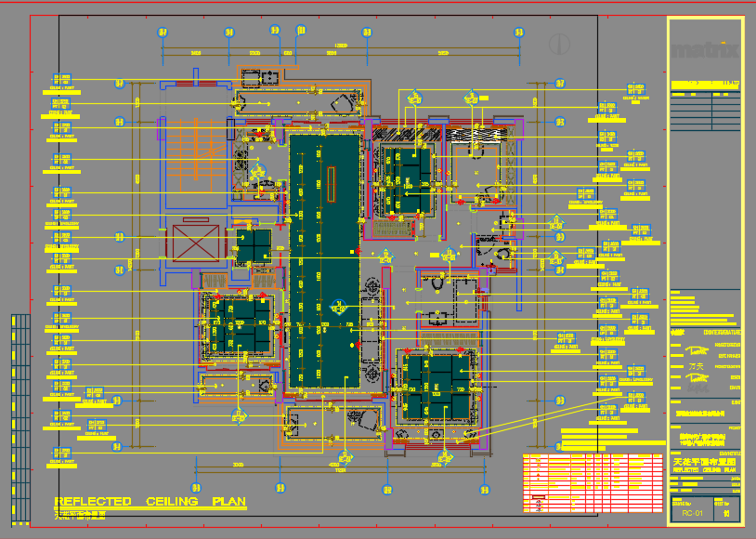756x539 pixels.
Task: Select the rectangular light fixture in the central panel
Action: click(x=331, y=184)
